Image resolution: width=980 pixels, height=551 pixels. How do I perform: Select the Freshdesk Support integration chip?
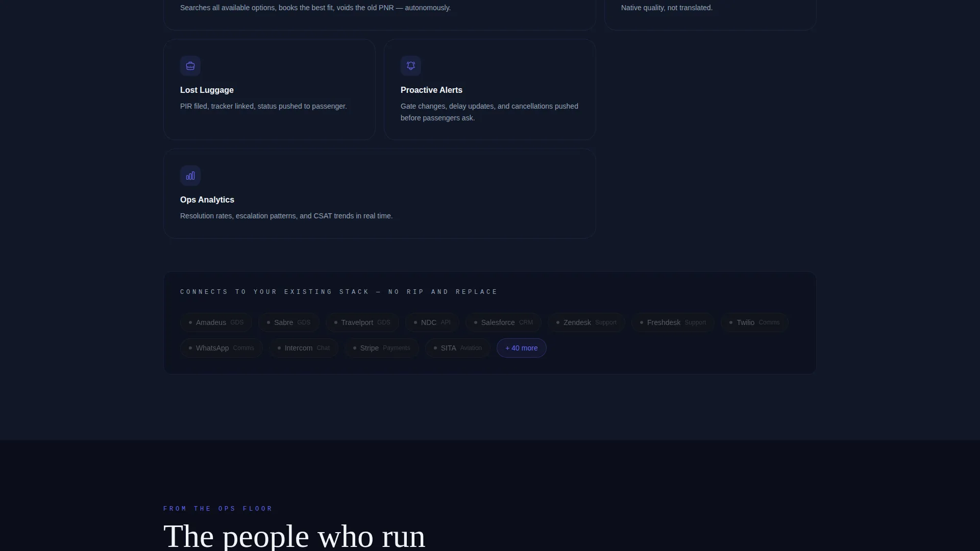(x=673, y=322)
